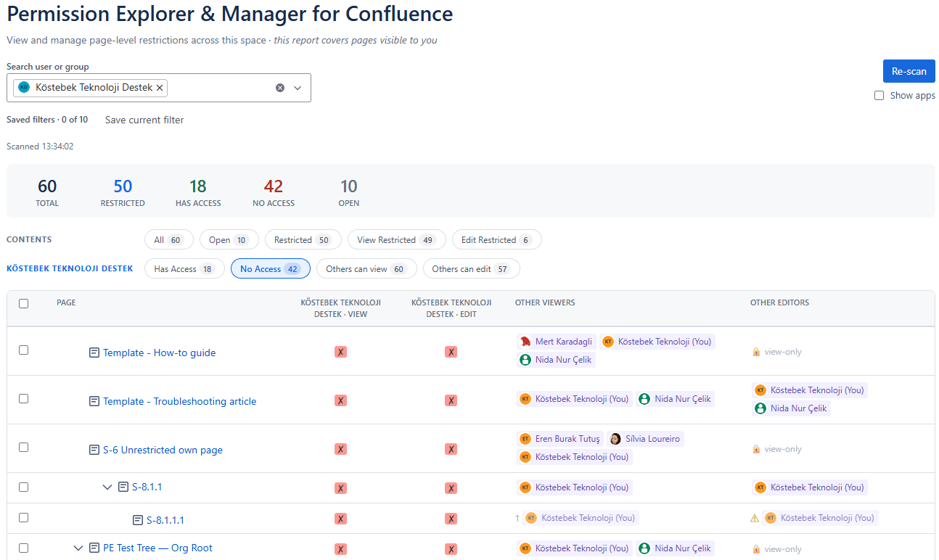Image resolution: width=939 pixels, height=560 pixels.
Task: Click the lock icon next to view-only on How-to guide row
Action: tap(756, 352)
